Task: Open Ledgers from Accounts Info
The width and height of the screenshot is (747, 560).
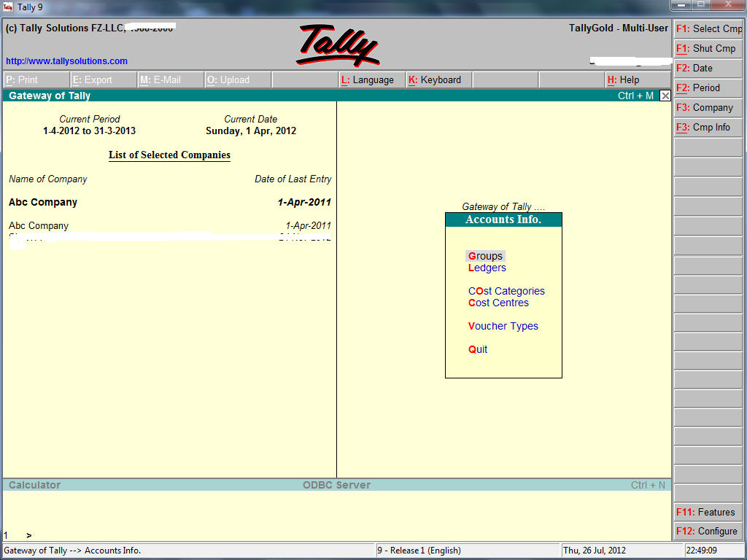Action: point(487,268)
